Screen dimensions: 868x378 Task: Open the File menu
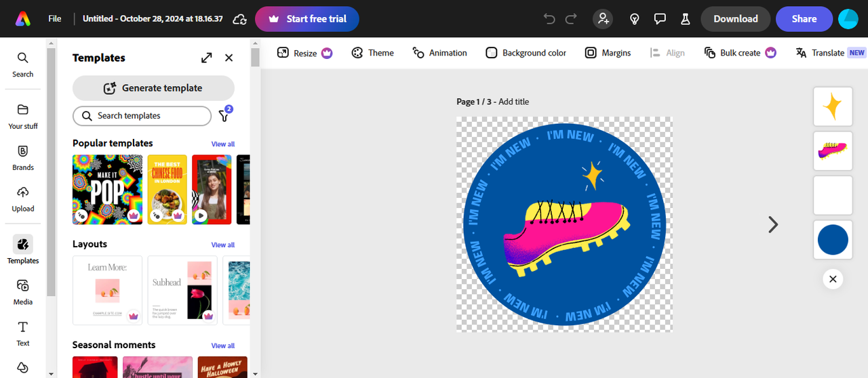pyautogui.click(x=55, y=19)
